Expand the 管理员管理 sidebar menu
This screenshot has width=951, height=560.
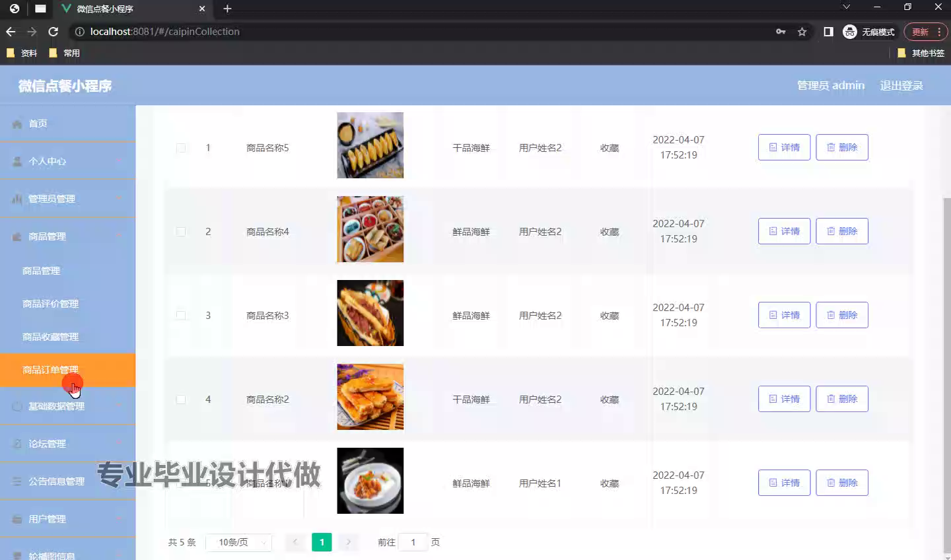67,199
